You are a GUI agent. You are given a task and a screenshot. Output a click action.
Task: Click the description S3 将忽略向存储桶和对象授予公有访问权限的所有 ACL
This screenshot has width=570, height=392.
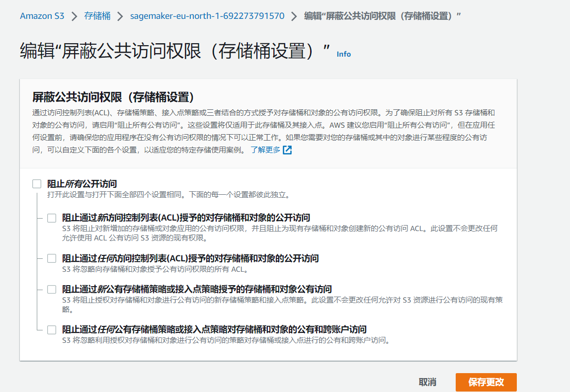click(x=155, y=269)
